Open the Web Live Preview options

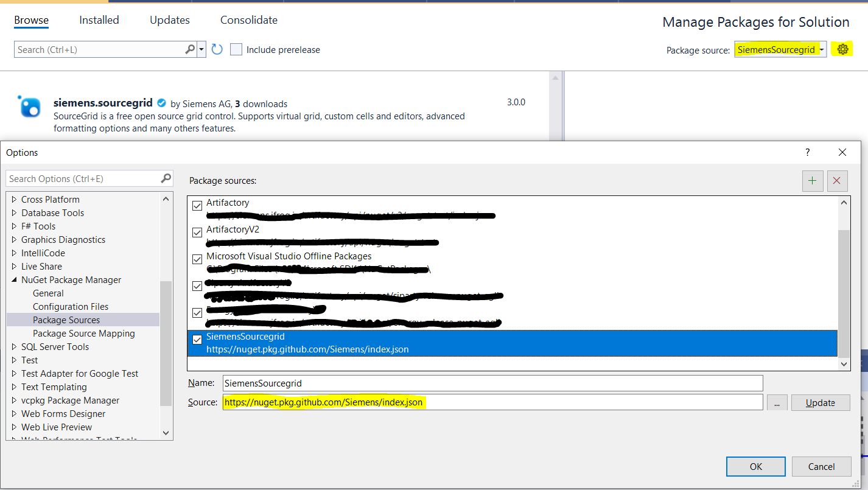coord(57,427)
